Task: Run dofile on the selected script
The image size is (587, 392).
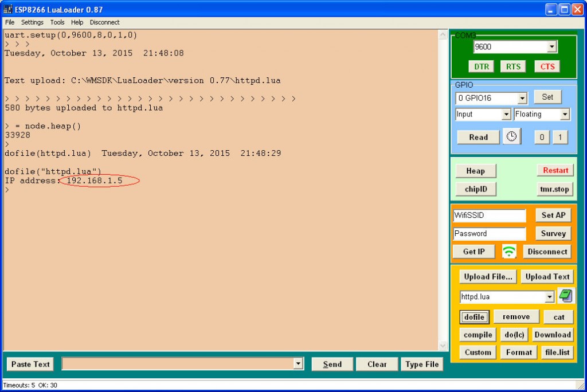Action: coord(474,316)
